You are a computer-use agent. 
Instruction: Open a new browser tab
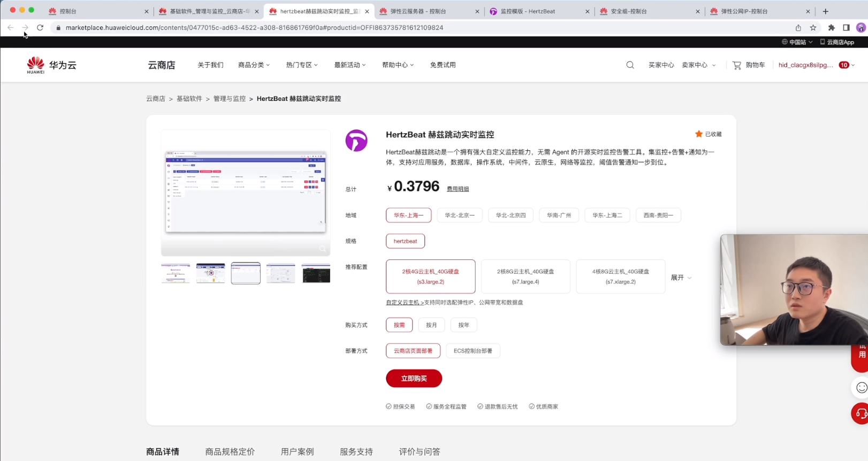pos(825,11)
